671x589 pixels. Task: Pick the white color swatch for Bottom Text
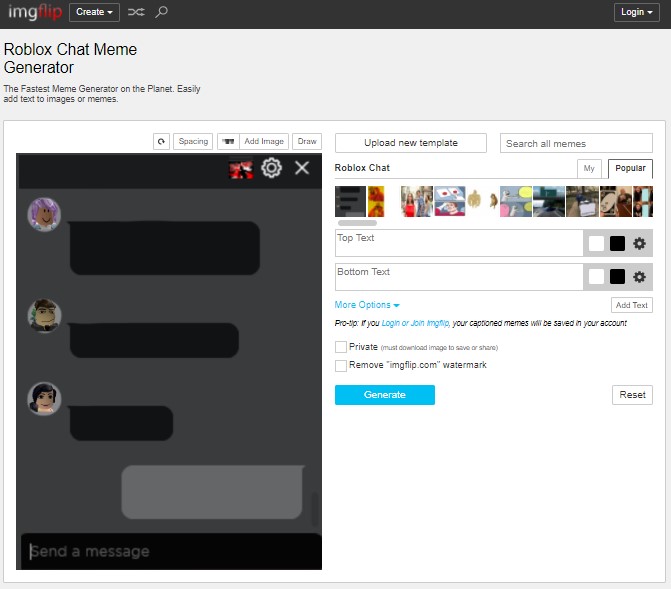tap(596, 277)
